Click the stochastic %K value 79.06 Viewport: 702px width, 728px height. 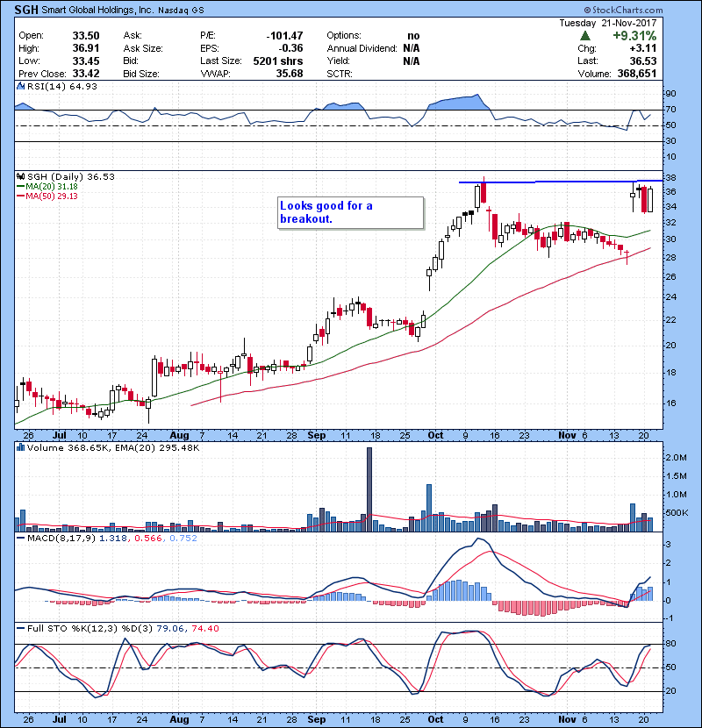coord(170,628)
